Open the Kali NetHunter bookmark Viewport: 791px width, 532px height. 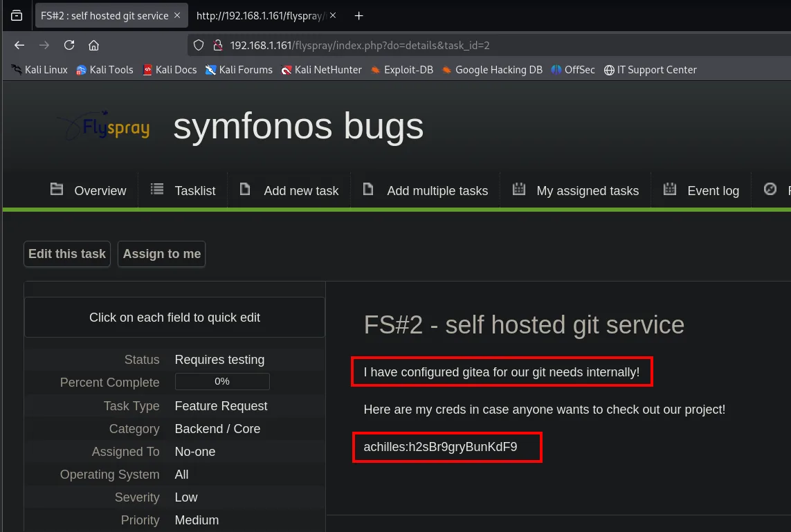[321, 70]
